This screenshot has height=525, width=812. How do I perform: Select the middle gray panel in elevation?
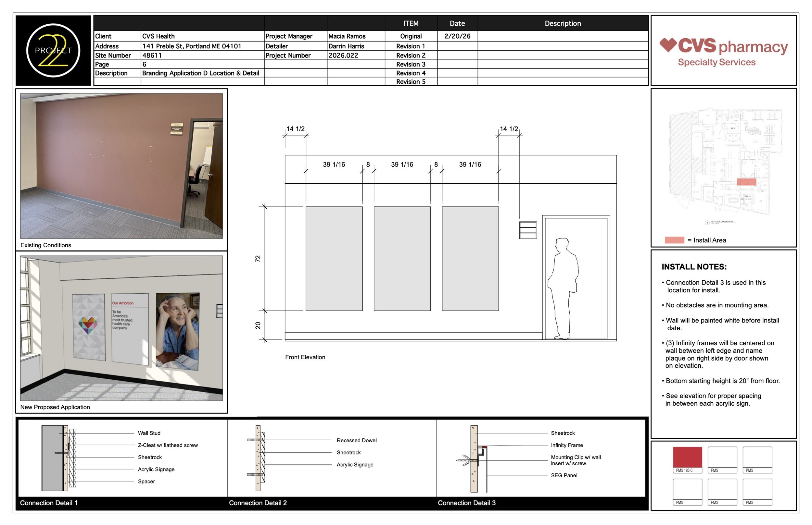pyautogui.click(x=402, y=258)
